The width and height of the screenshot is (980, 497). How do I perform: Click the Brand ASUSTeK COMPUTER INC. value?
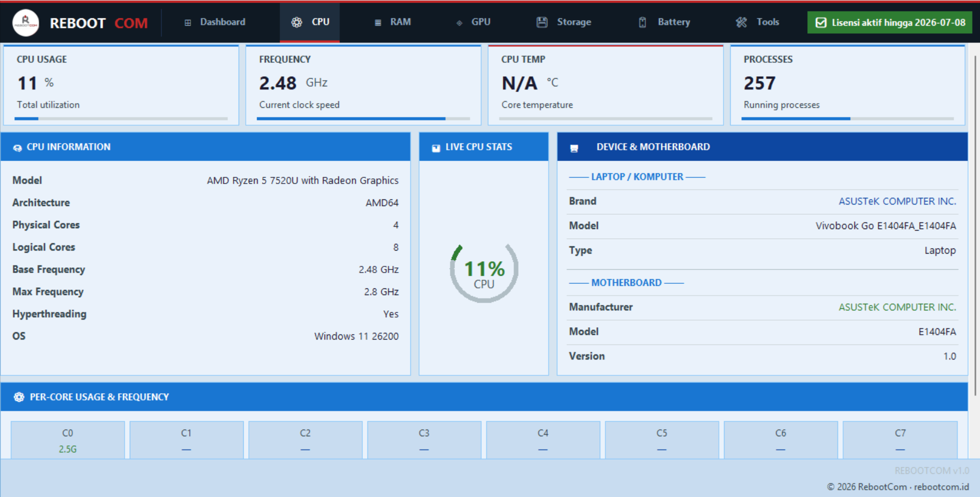[x=897, y=201]
